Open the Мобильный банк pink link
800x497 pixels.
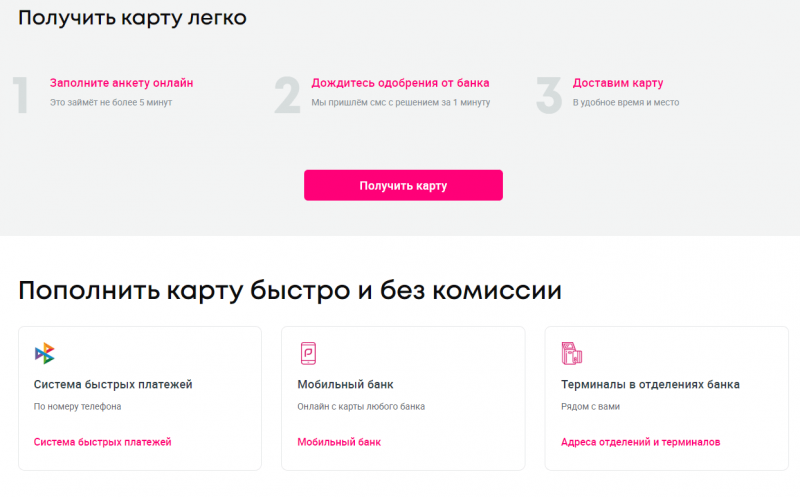(x=339, y=442)
